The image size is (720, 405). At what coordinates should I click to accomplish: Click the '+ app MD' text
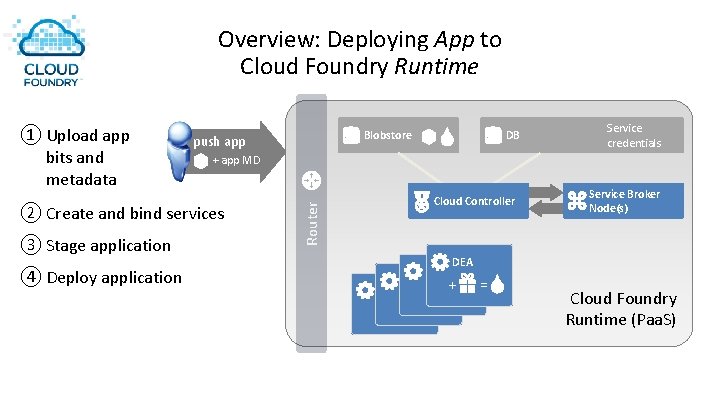(x=236, y=160)
